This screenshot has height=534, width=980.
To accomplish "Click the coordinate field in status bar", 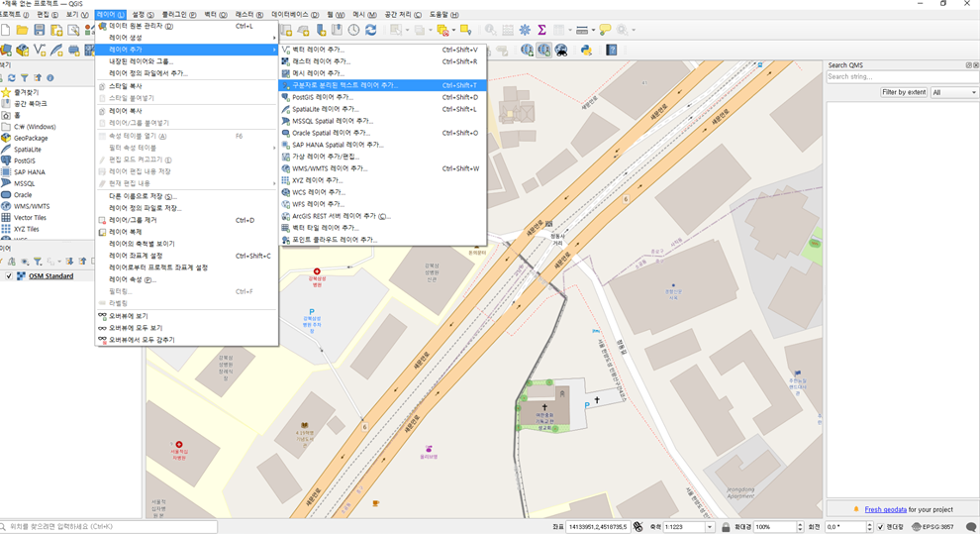I will coord(597,527).
